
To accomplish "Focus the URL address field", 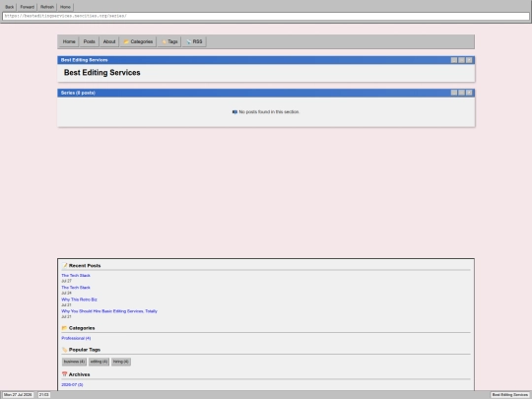I will (266, 16).
